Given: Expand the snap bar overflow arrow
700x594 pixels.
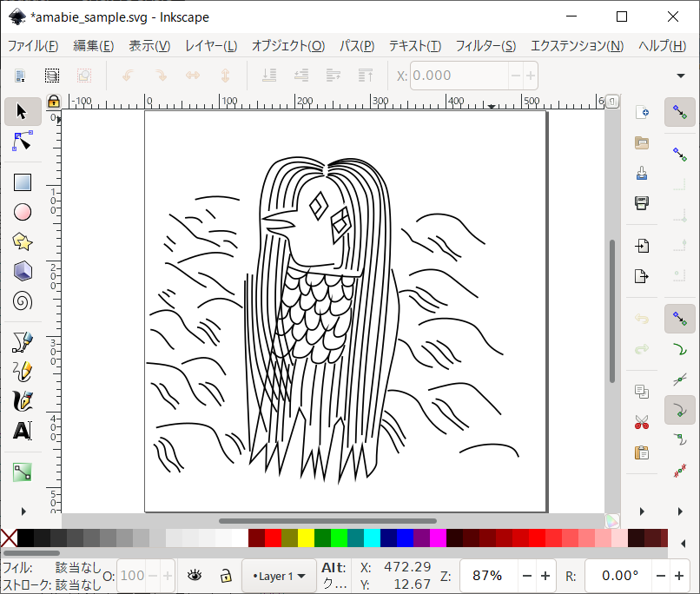Looking at the screenshot, I should [x=680, y=511].
